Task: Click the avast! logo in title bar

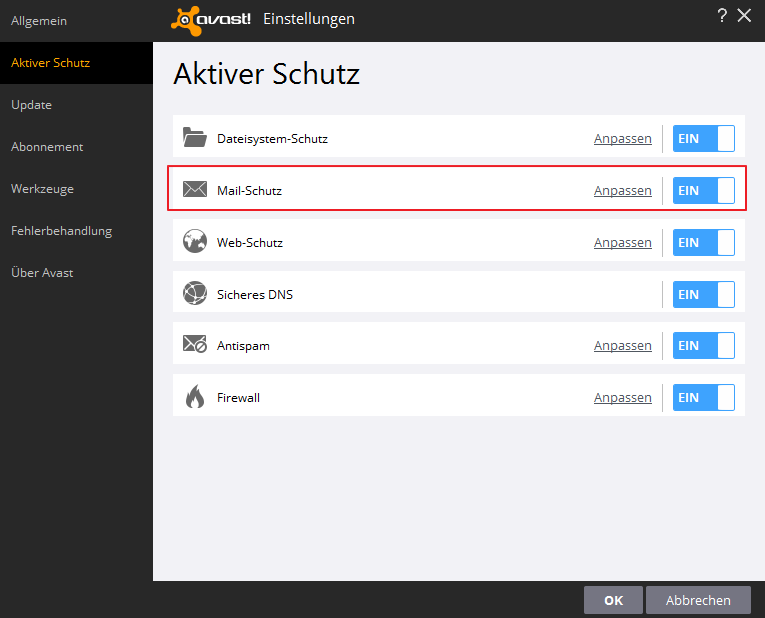Action: pyautogui.click(x=211, y=20)
